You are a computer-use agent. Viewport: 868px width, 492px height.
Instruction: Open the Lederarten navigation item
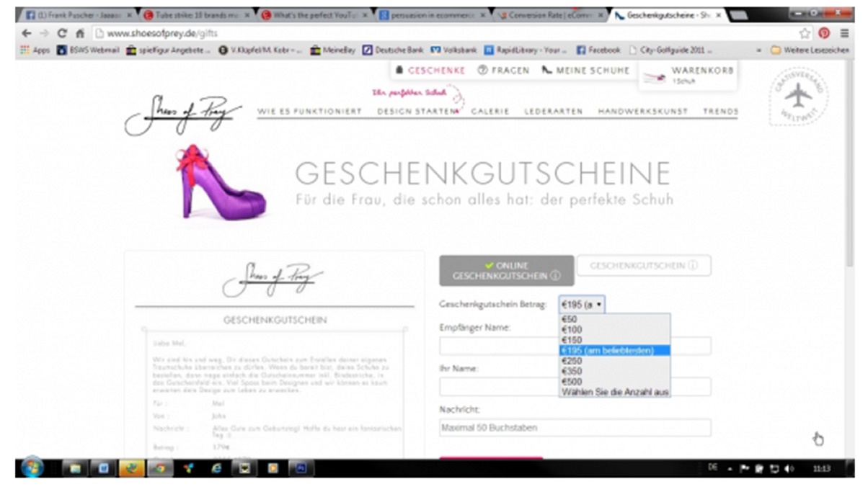coord(554,112)
